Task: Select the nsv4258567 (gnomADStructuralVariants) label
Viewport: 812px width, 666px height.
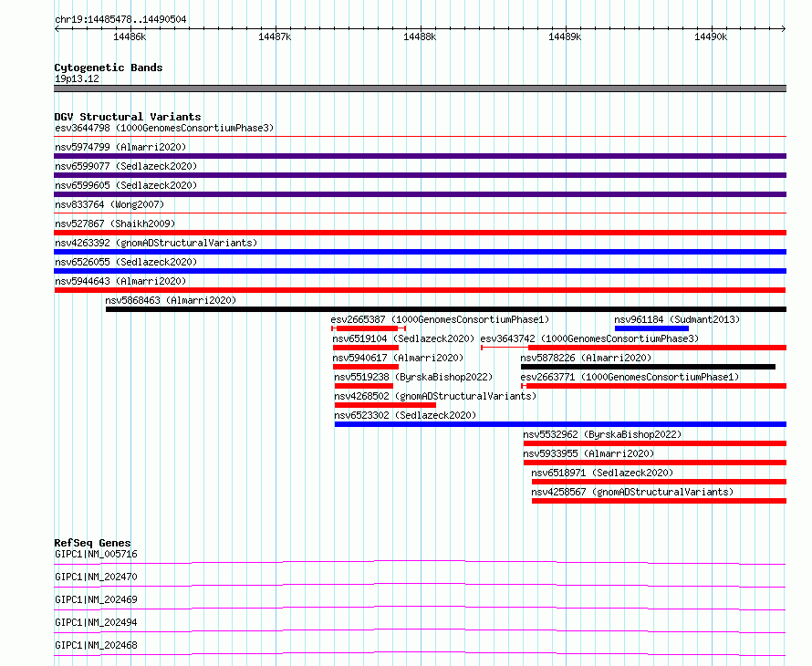Action: (633, 492)
